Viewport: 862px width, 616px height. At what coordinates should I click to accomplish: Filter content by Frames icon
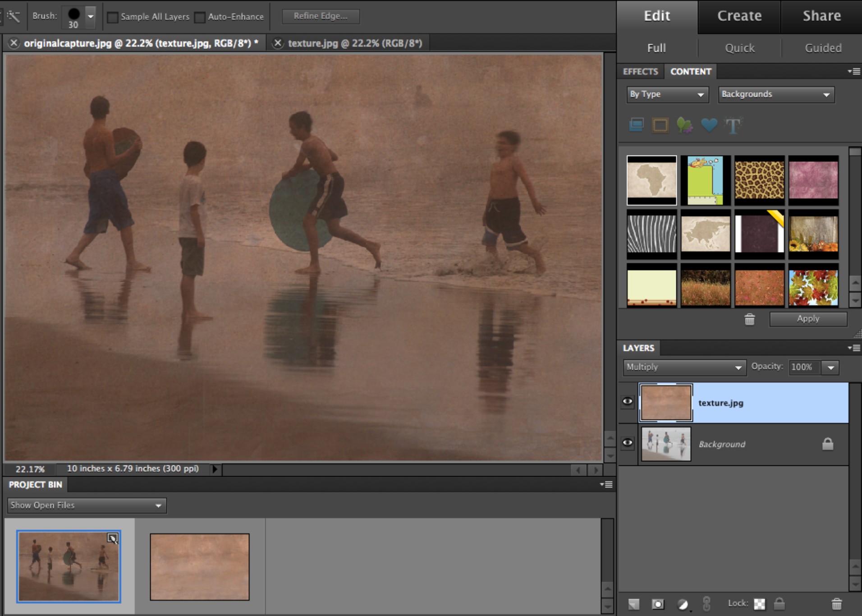click(660, 125)
